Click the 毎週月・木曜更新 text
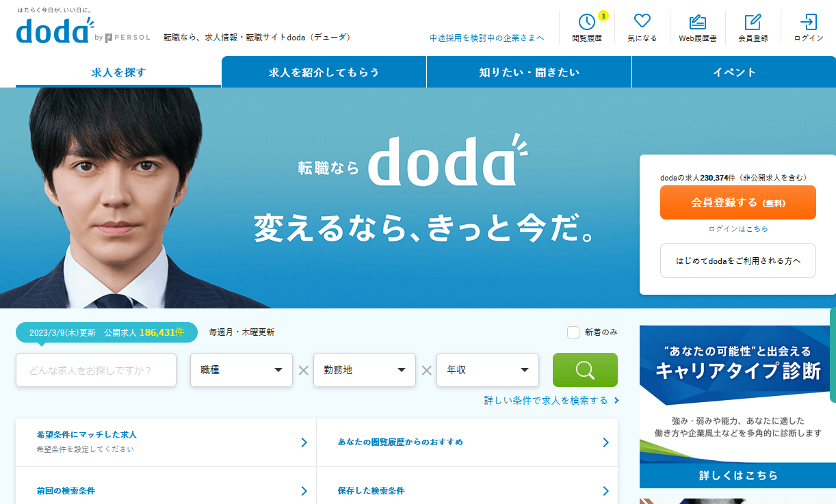Screen dimensions: 836x504 pyautogui.click(x=241, y=332)
